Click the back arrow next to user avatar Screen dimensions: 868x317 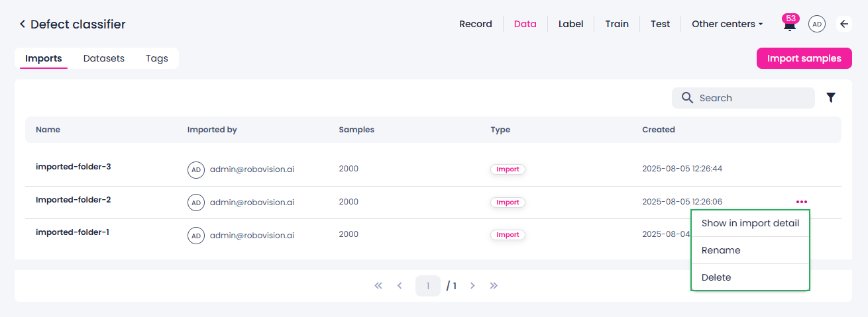844,24
